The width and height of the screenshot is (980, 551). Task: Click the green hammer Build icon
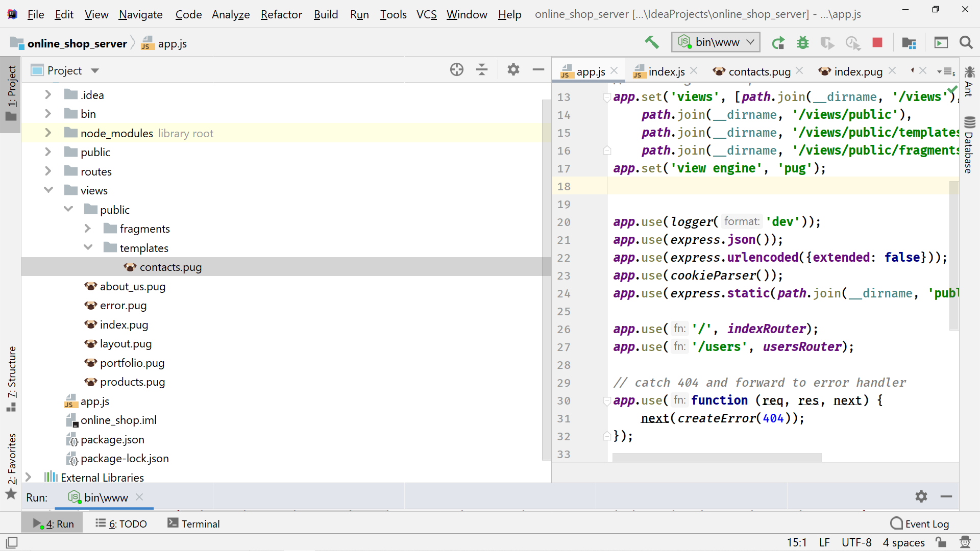[652, 42]
